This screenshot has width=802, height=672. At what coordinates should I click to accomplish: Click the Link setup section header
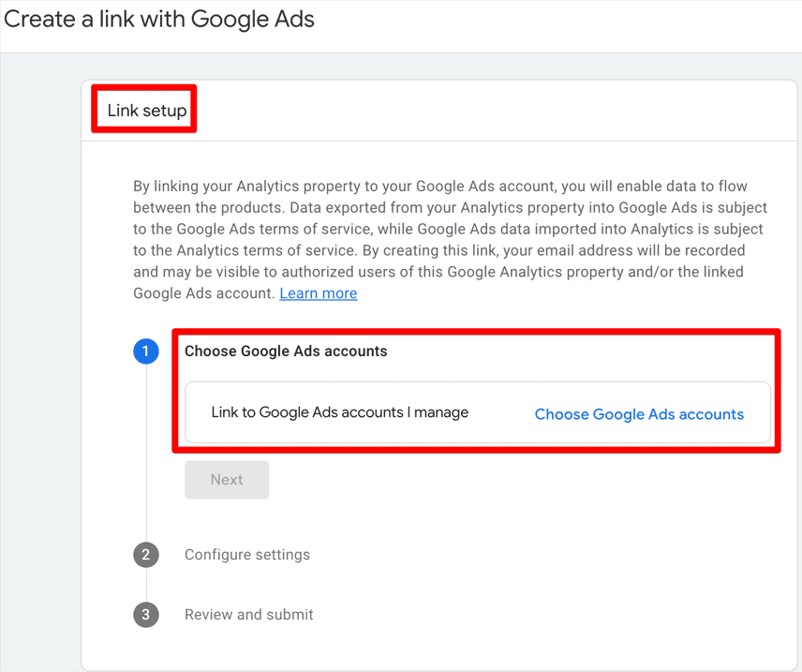click(x=143, y=110)
